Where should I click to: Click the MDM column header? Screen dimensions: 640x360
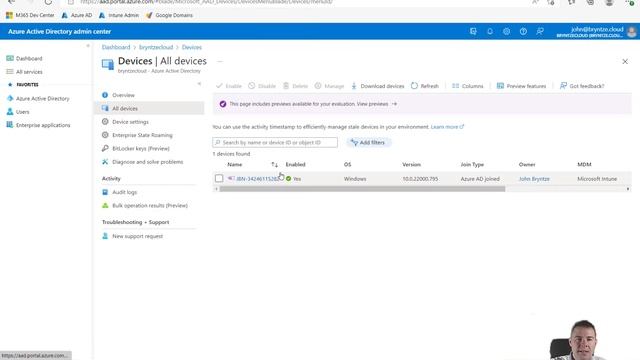584,164
